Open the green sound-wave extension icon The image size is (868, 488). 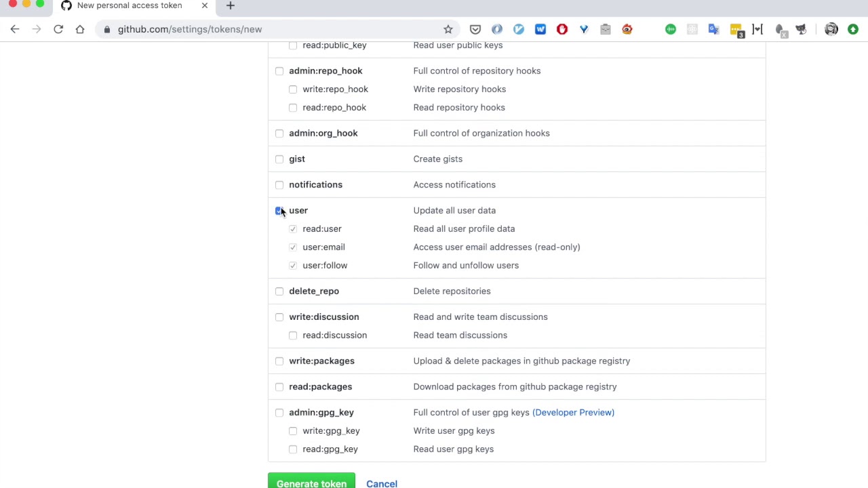[671, 29]
